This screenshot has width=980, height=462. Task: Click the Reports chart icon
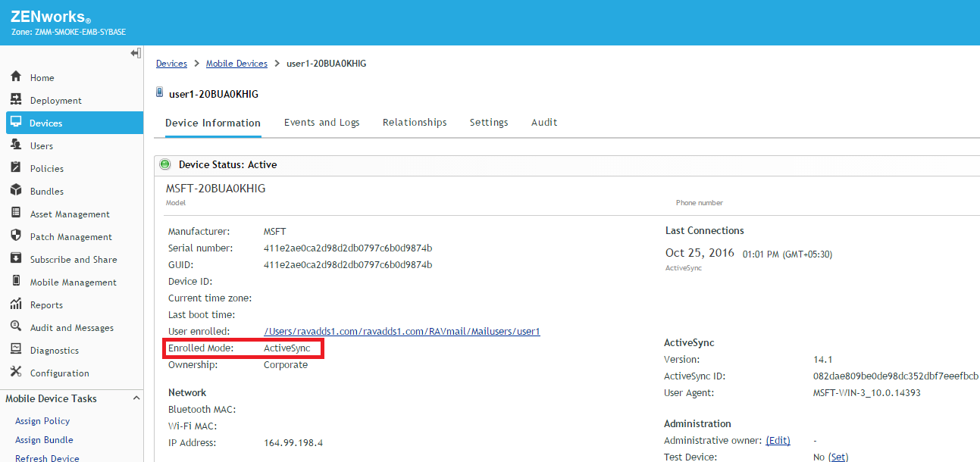[x=16, y=304]
